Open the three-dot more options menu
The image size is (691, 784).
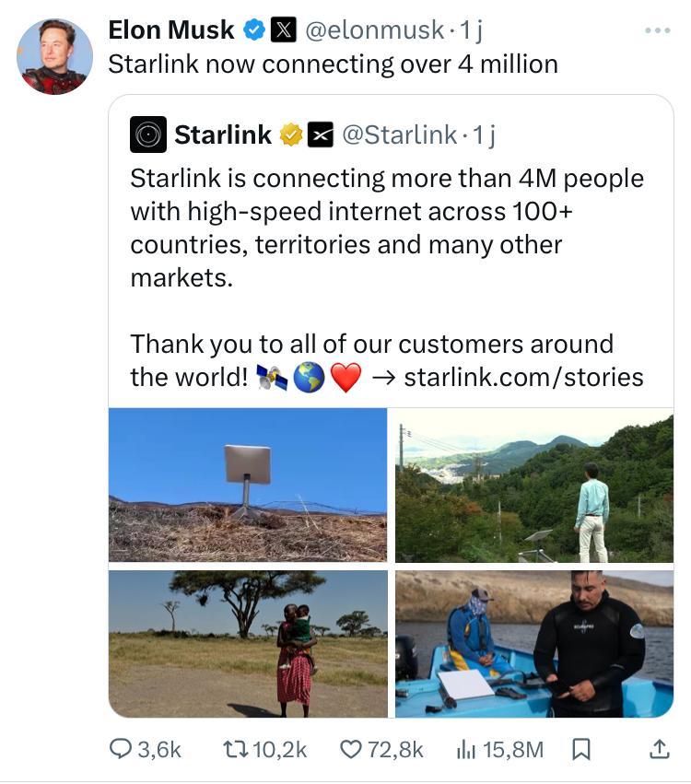[x=658, y=30]
